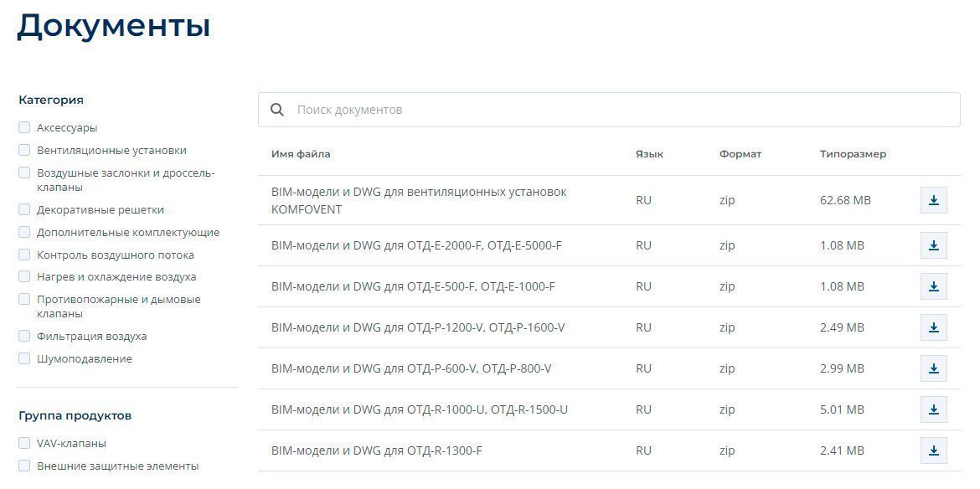Click the Имя файла column header
The height and width of the screenshot is (489, 980).
[301, 154]
